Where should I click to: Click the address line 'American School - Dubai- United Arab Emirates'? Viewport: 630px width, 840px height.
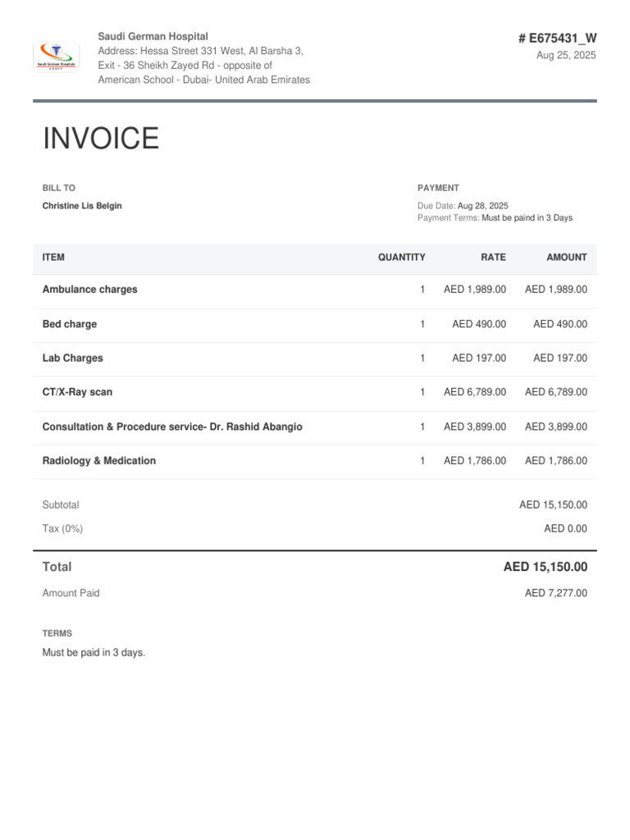point(204,80)
